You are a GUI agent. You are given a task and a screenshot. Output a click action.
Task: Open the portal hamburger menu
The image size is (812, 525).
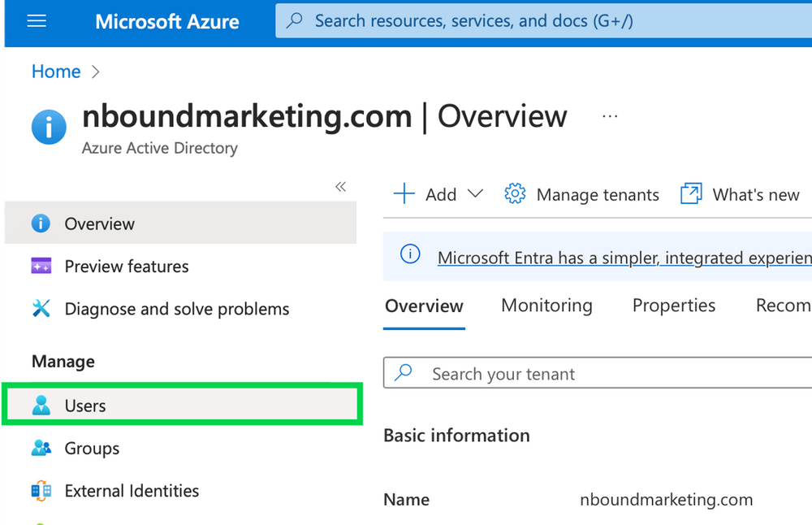(36, 21)
